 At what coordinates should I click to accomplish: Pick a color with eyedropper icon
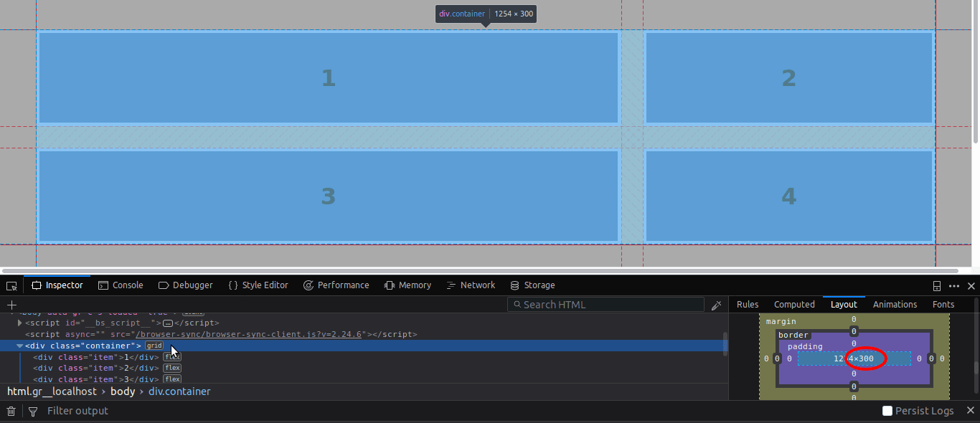(716, 305)
